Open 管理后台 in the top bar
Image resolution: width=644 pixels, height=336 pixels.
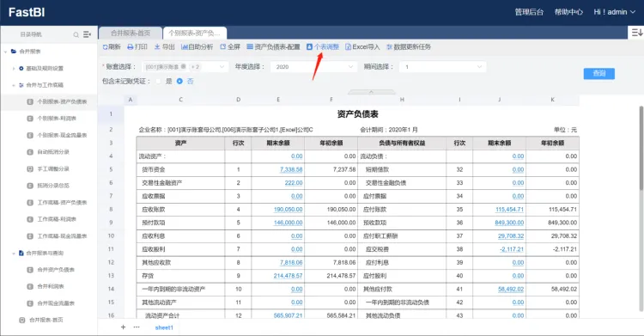pos(529,12)
